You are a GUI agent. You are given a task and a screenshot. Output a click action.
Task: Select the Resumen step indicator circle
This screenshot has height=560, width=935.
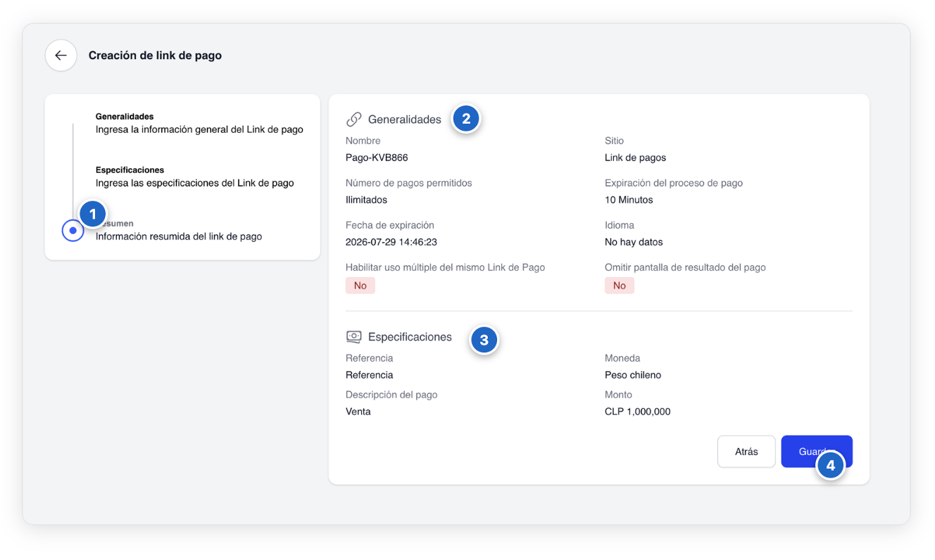coord(73,230)
